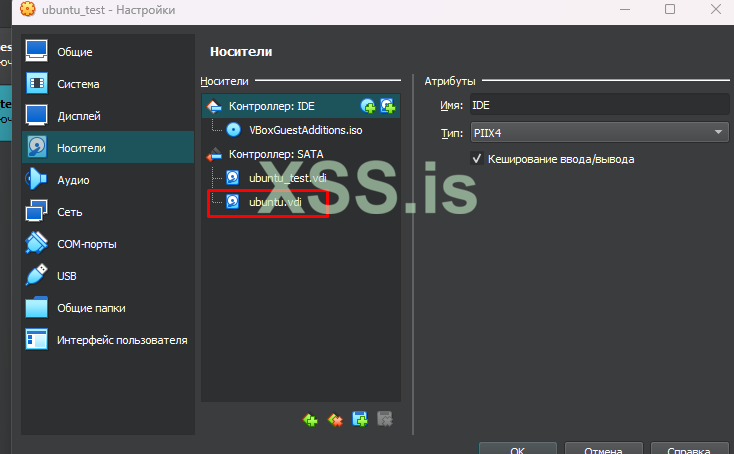
Task: Select VBoxGuestAdditions.iso optical disc
Action: coord(301,130)
